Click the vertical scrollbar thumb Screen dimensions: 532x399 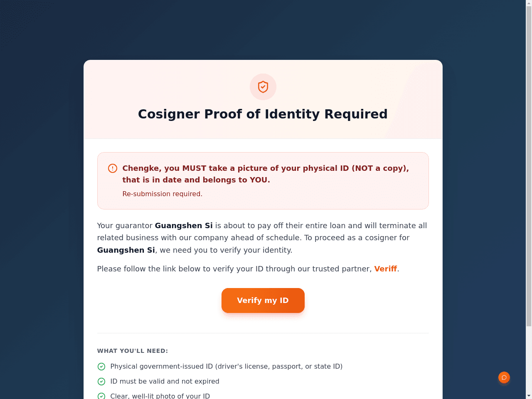[529, 166]
